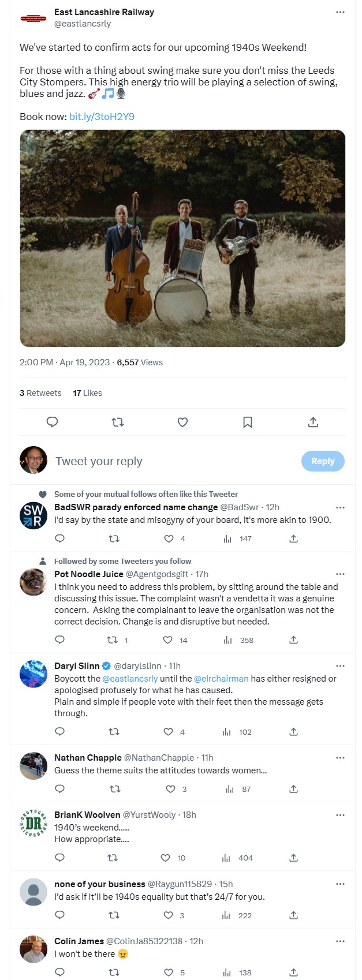Open the Leeds City Stompers photo
This screenshot has width=362, height=980.
click(182, 238)
